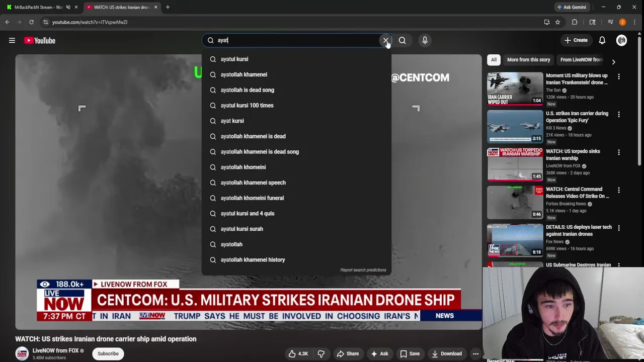Reload the YouTube page
The height and width of the screenshot is (362, 644).
[x=31, y=22]
